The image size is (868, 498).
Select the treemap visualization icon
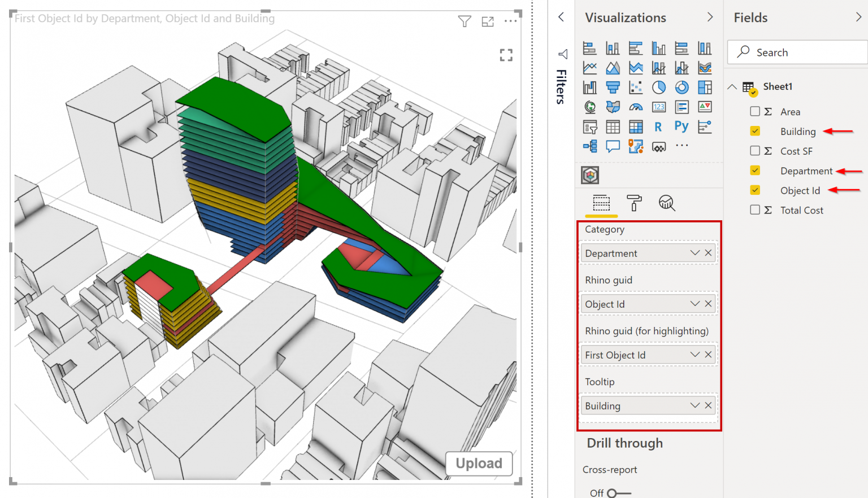[705, 87]
